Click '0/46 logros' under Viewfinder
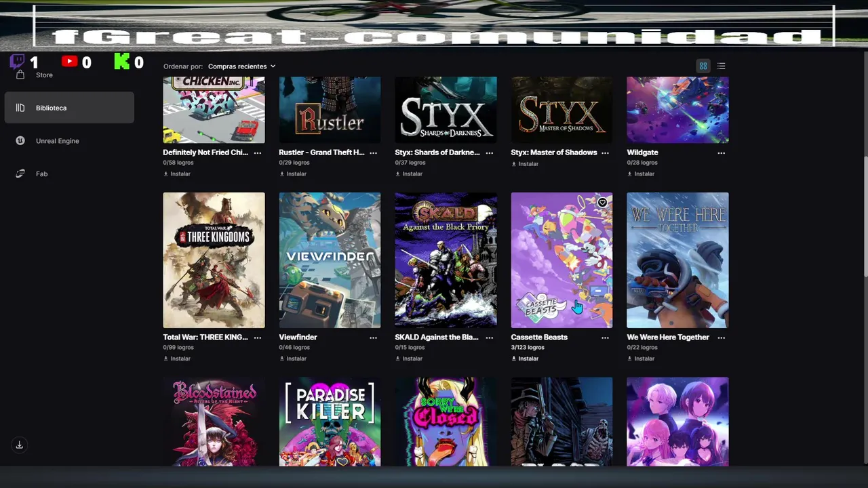The width and height of the screenshot is (868, 488). 294,348
